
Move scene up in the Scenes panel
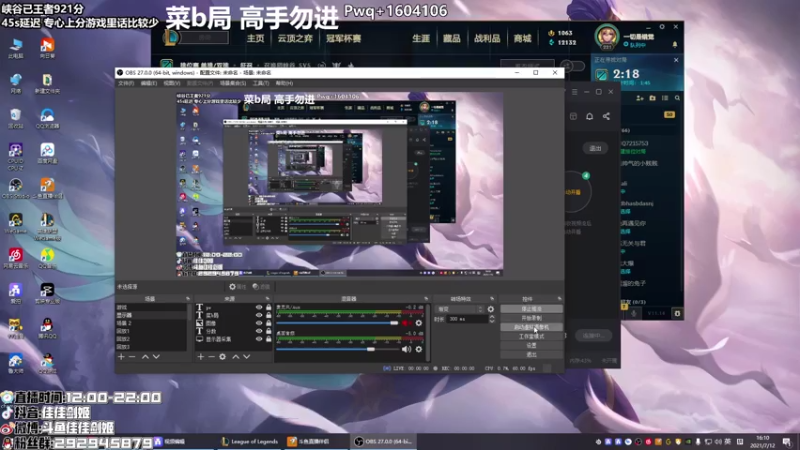[x=145, y=357]
